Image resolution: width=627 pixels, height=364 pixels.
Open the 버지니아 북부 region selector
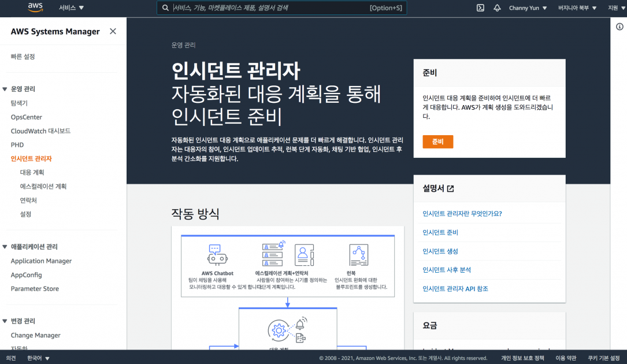coord(576,8)
